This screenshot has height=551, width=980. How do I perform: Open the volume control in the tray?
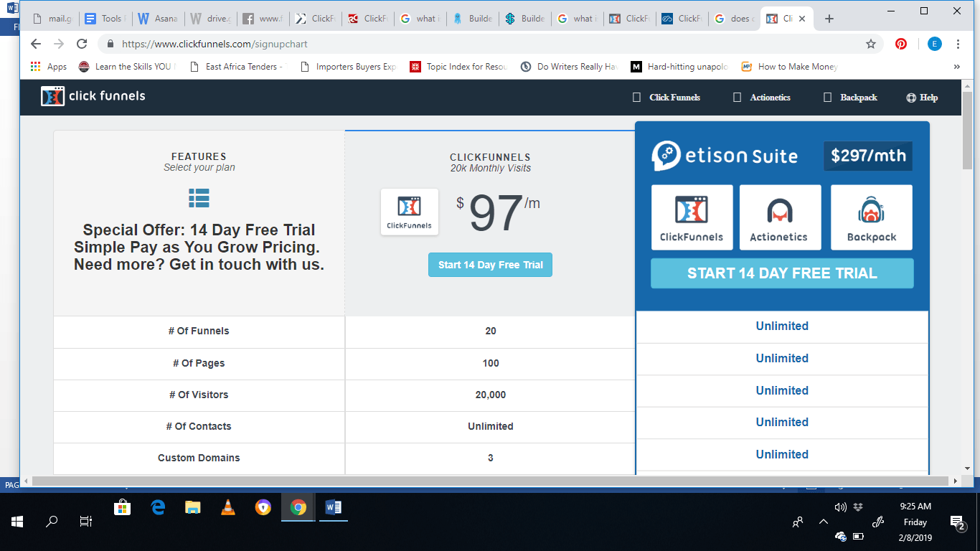tap(841, 507)
